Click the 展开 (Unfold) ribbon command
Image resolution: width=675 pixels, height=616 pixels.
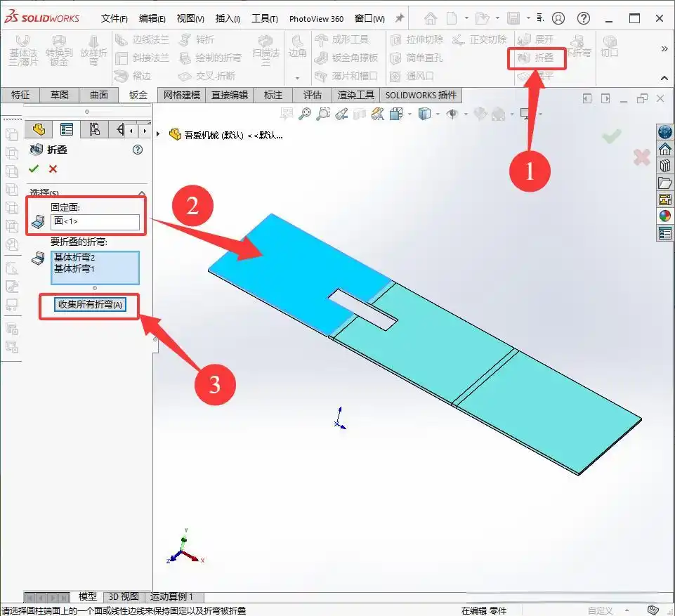(x=535, y=39)
